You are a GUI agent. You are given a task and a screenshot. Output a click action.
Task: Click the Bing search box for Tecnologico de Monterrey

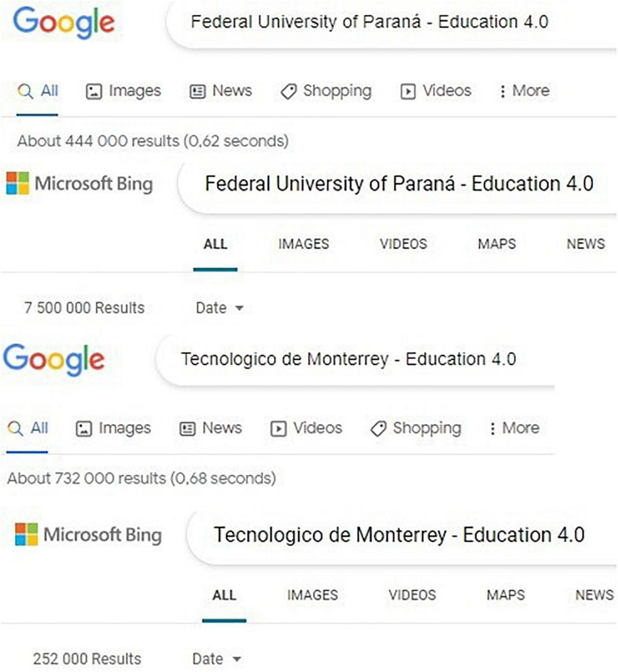(399, 535)
